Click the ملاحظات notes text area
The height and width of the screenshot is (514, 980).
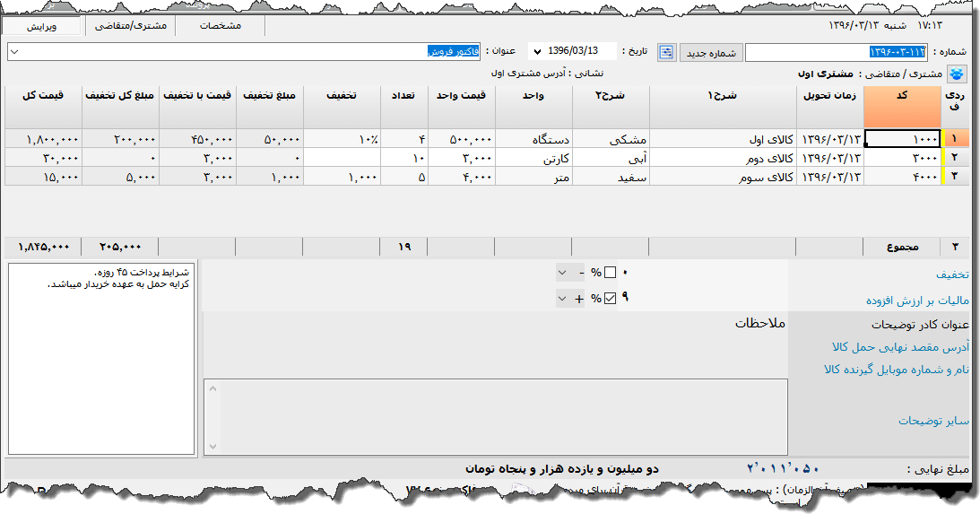click(x=496, y=416)
